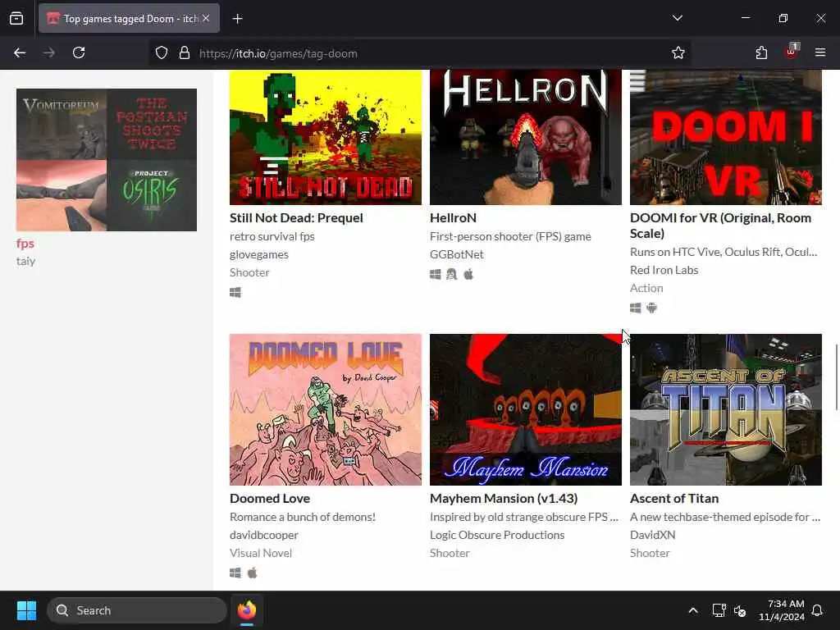The height and width of the screenshot is (630, 840).
Task: Click the page vertical scrollbar thumb
Action: coord(836,377)
